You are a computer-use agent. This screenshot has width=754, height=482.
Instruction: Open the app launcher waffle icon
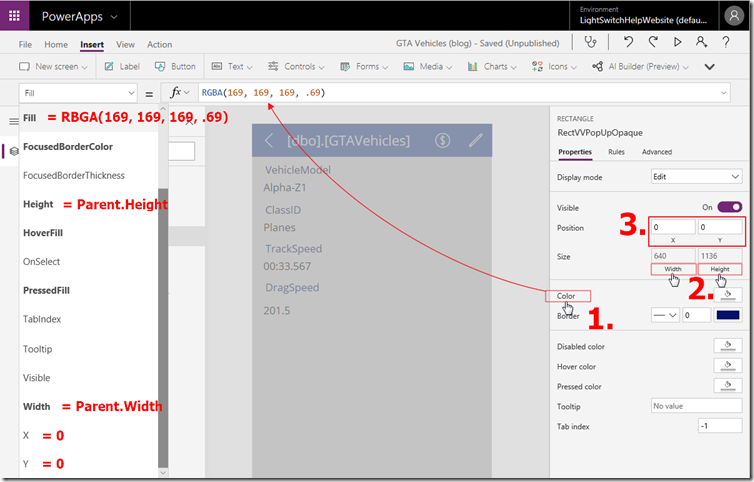[14, 16]
